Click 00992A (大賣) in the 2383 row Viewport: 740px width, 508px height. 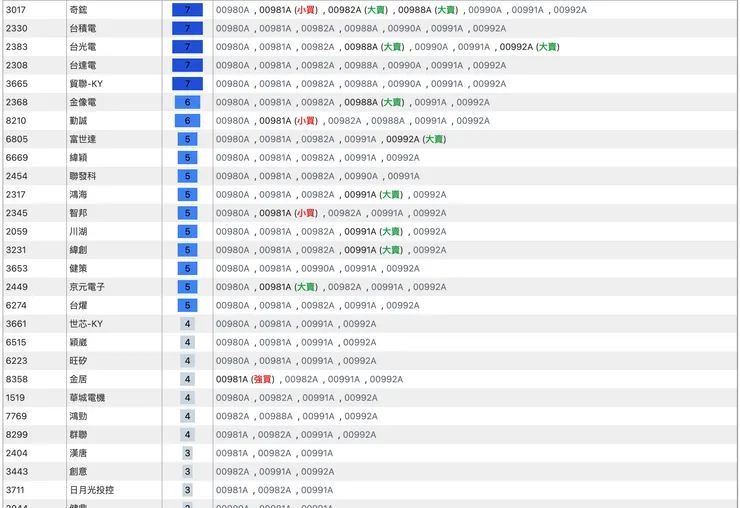coord(530,47)
